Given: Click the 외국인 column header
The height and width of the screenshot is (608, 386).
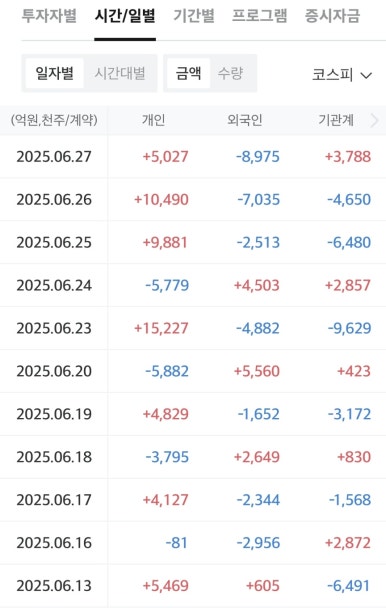Looking at the screenshot, I should coord(245,120).
